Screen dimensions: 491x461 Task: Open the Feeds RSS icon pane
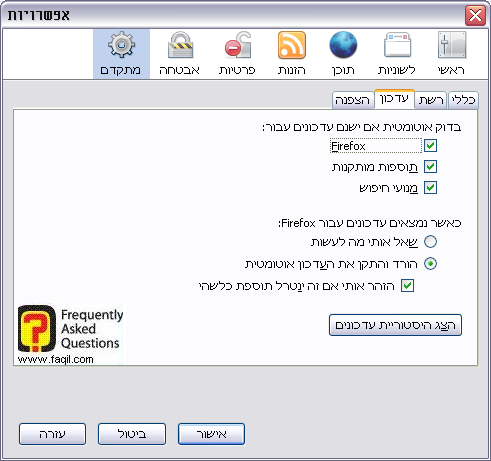(x=292, y=54)
